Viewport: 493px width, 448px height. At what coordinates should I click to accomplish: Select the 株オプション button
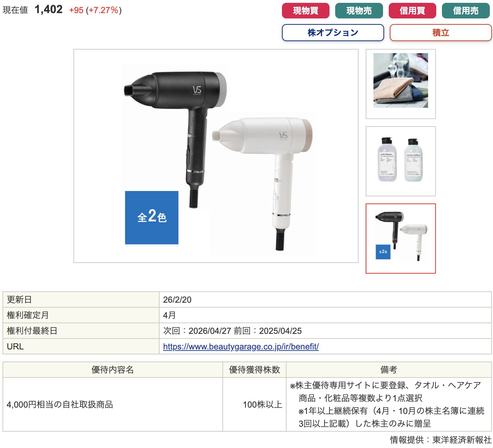pos(333,33)
